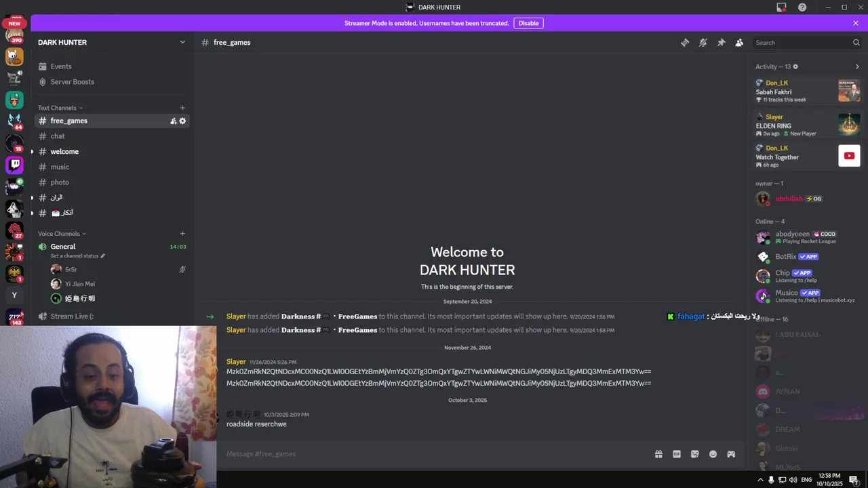The width and height of the screenshot is (868, 488).
Task: Select member abodyeeen playing Rocket League
Action: coord(808,237)
